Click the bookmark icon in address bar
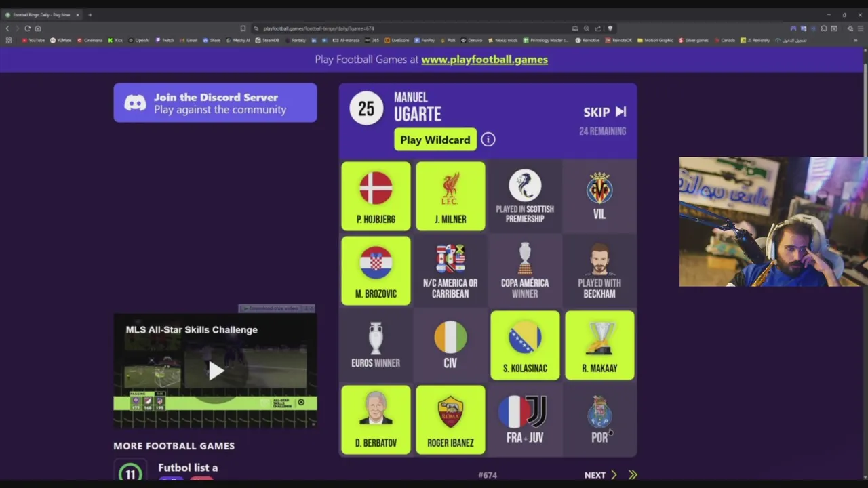 coord(243,28)
